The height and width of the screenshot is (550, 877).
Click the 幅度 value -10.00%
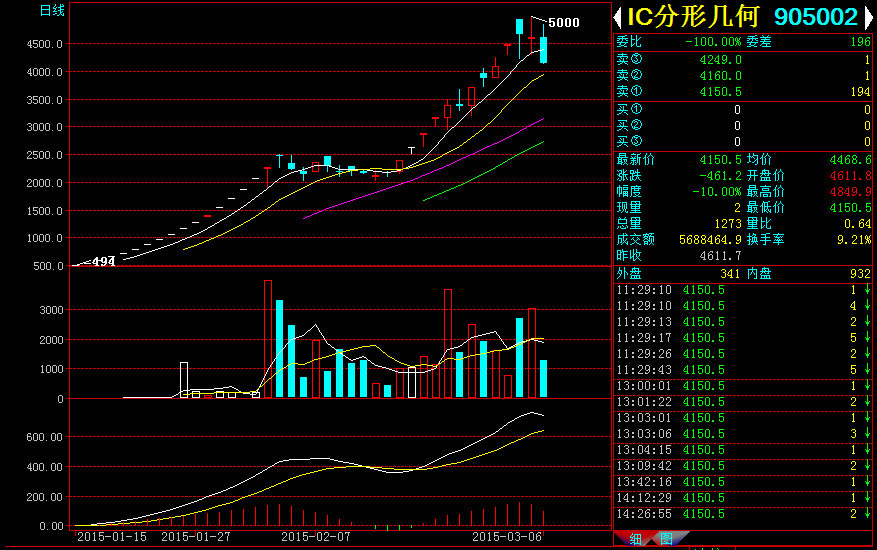(x=716, y=192)
